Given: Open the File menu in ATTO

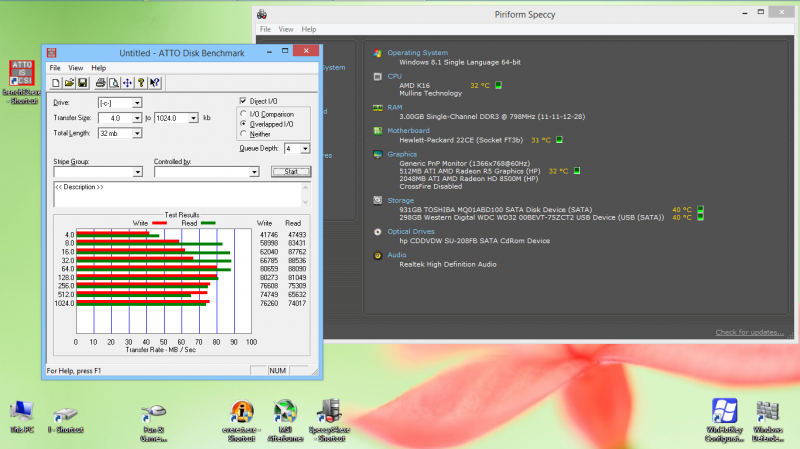Looking at the screenshot, I should tap(55, 68).
